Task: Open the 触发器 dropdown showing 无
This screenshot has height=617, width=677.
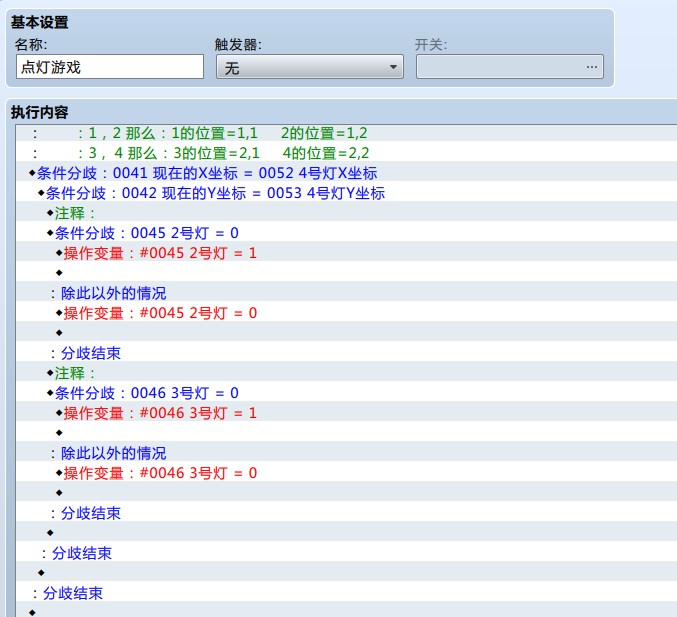Action: (x=310, y=66)
